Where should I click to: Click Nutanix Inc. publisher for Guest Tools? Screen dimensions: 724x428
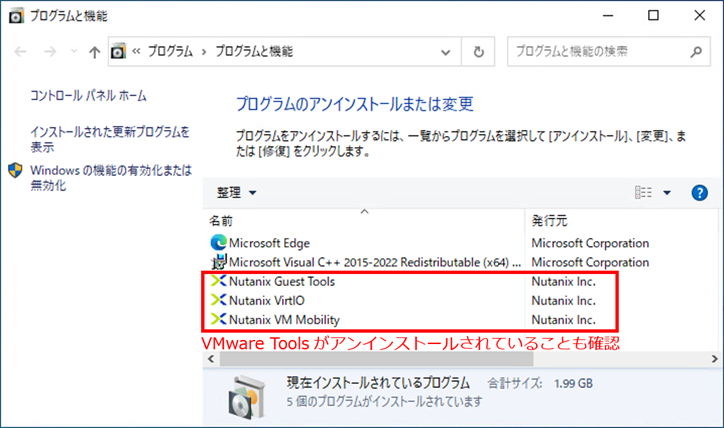coord(563,281)
